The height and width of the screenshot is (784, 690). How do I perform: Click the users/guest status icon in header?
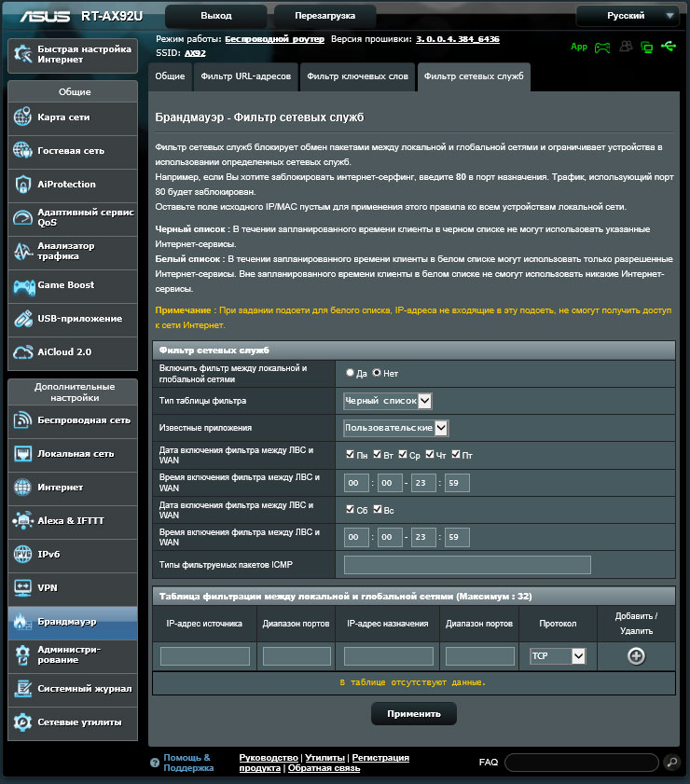626,47
